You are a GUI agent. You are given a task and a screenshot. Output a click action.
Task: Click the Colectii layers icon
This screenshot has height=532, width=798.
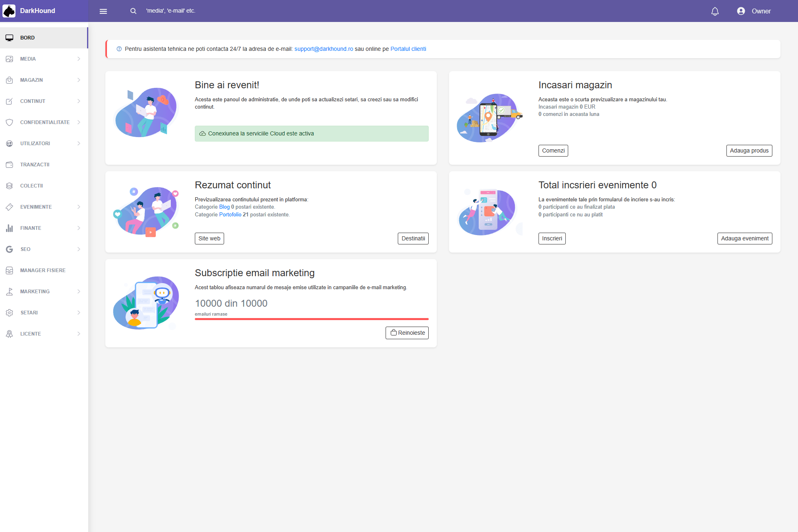click(x=9, y=186)
